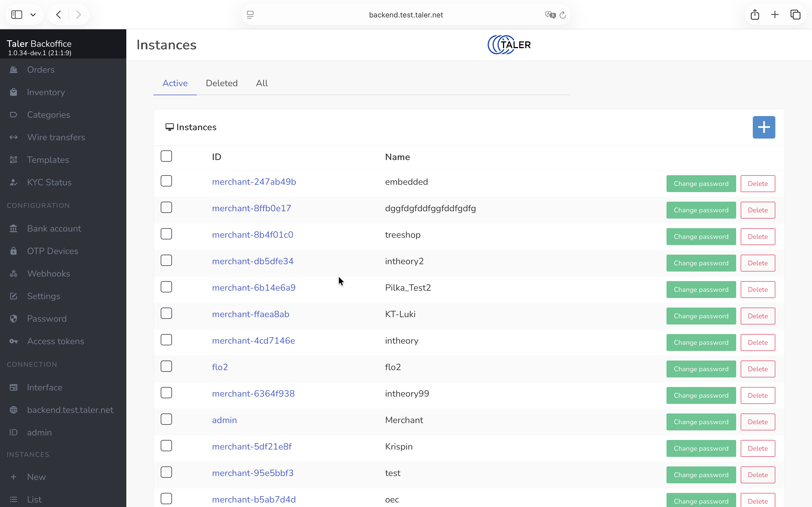Switch to the Deleted tab
The width and height of the screenshot is (812, 507).
point(221,83)
